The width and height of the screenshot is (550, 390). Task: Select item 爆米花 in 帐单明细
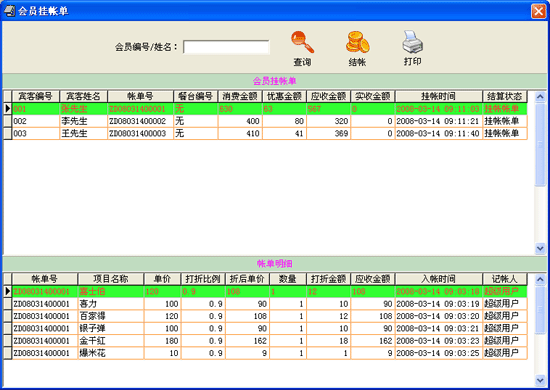[92, 353]
